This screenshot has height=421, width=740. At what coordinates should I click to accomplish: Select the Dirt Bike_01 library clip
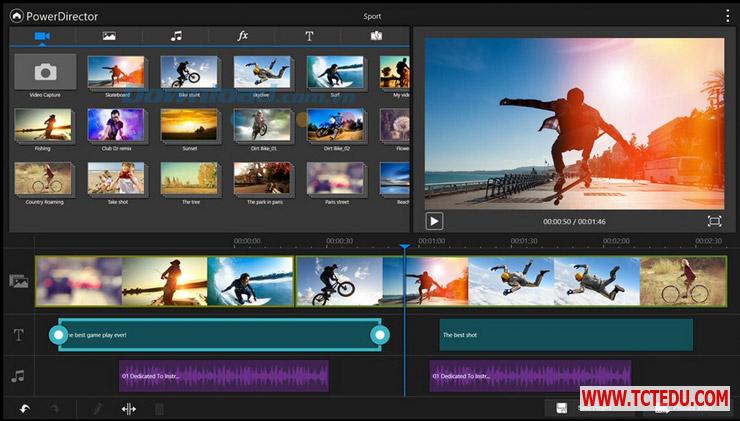[x=262, y=125]
